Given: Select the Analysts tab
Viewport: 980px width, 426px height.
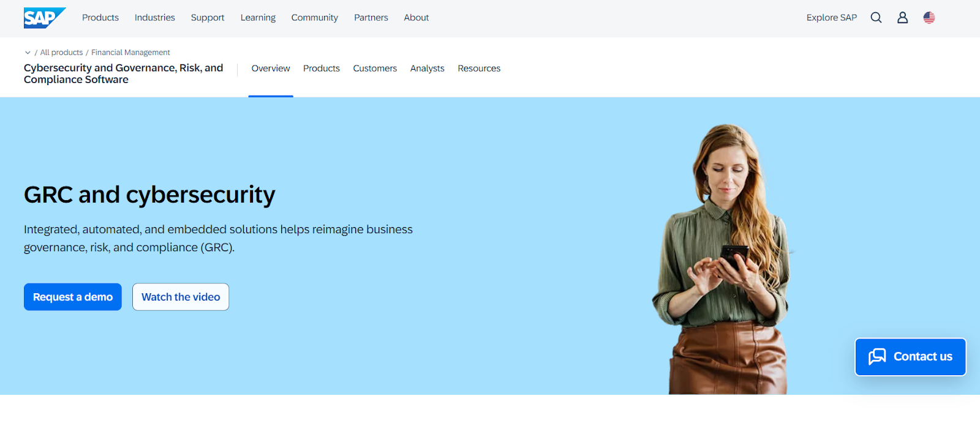Looking at the screenshot, I should pyautogui.click(x=427, y=69).
